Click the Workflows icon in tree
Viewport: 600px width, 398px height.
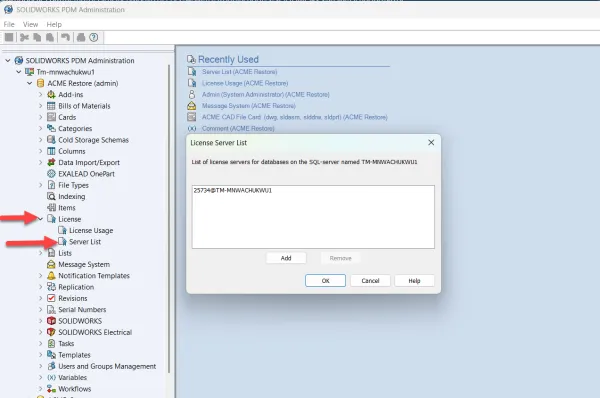click(51, 389)
